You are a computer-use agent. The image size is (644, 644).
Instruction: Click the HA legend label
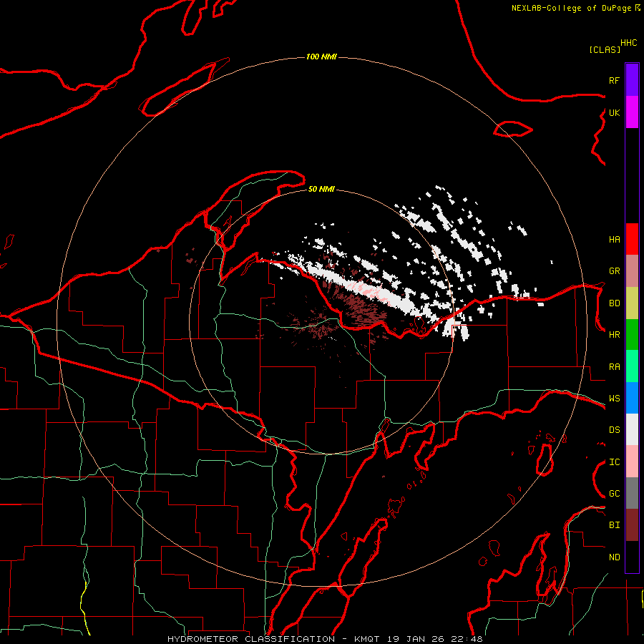614,239
